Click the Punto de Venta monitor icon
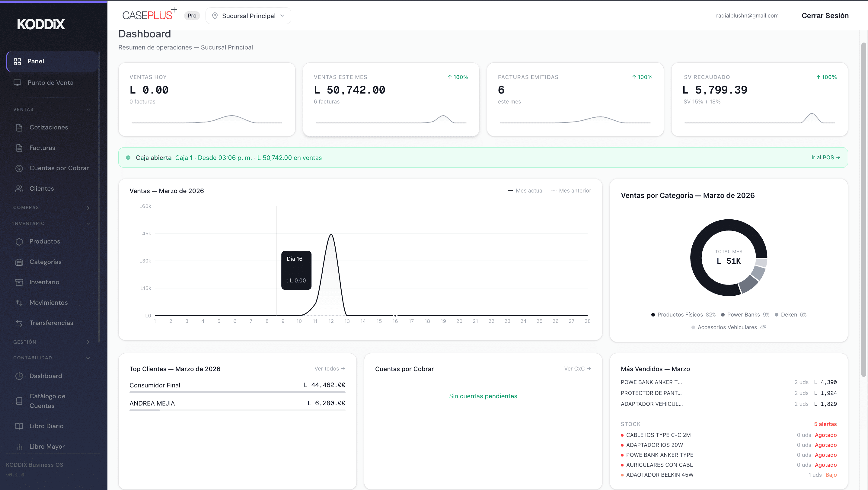The height and width of the screenshot is (490, 868). click(x=17, y=83)
